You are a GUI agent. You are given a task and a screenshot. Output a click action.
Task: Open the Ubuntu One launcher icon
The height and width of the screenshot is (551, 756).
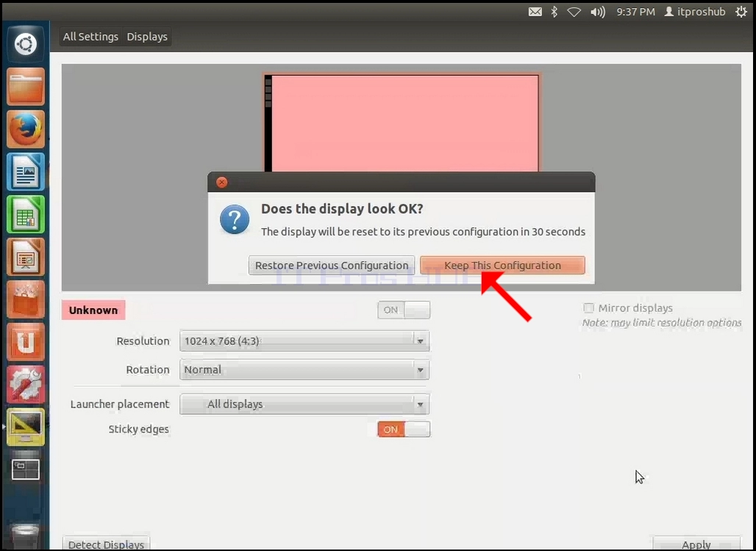click(x=26, y=341)
